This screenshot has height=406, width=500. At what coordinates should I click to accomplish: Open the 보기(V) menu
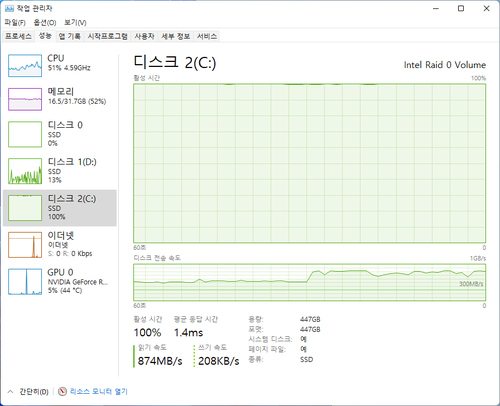tap(75, 22)
